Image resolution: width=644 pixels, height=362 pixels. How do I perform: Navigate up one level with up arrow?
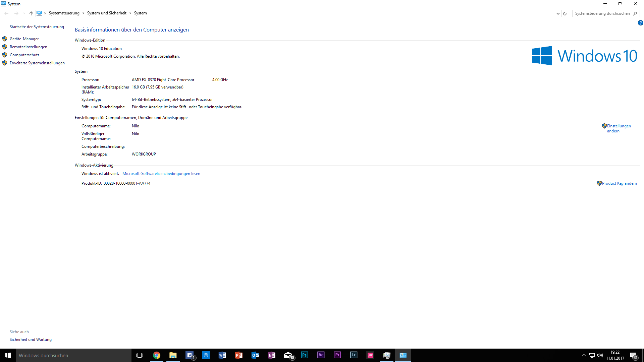(x=31, y=13)
